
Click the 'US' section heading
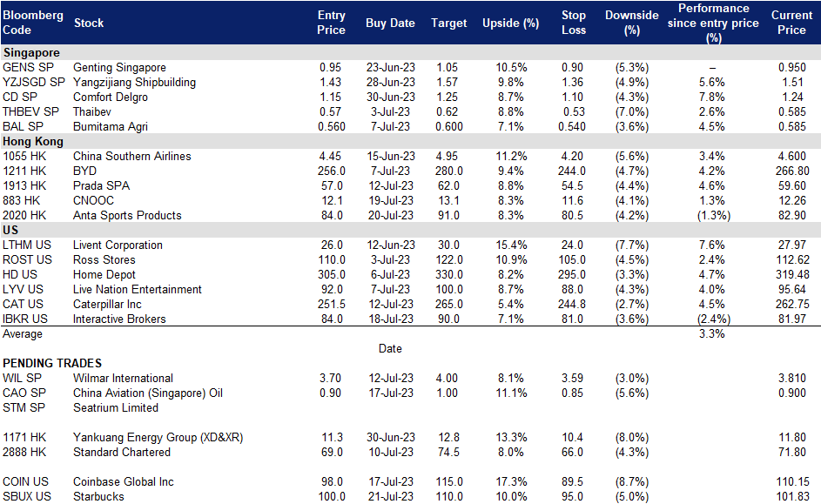point(10,230)
